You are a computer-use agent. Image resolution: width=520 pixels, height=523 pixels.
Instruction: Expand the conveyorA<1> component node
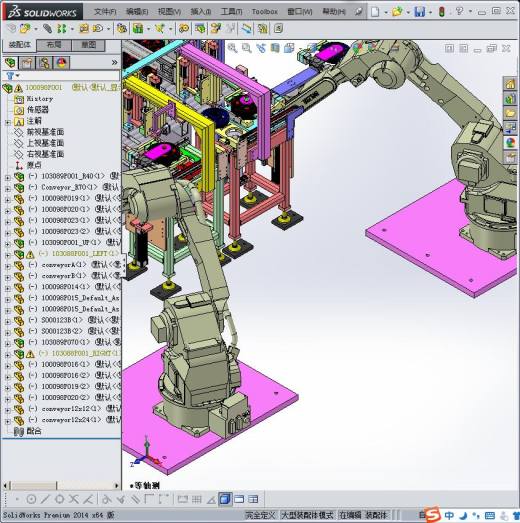(7, 267)
